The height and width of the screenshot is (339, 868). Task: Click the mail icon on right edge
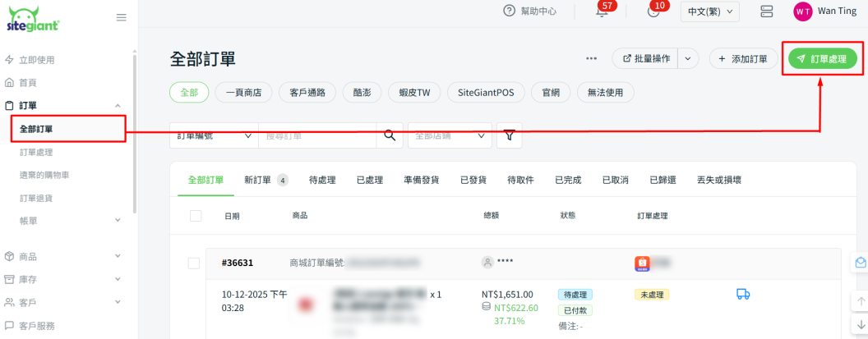(860, 263)
